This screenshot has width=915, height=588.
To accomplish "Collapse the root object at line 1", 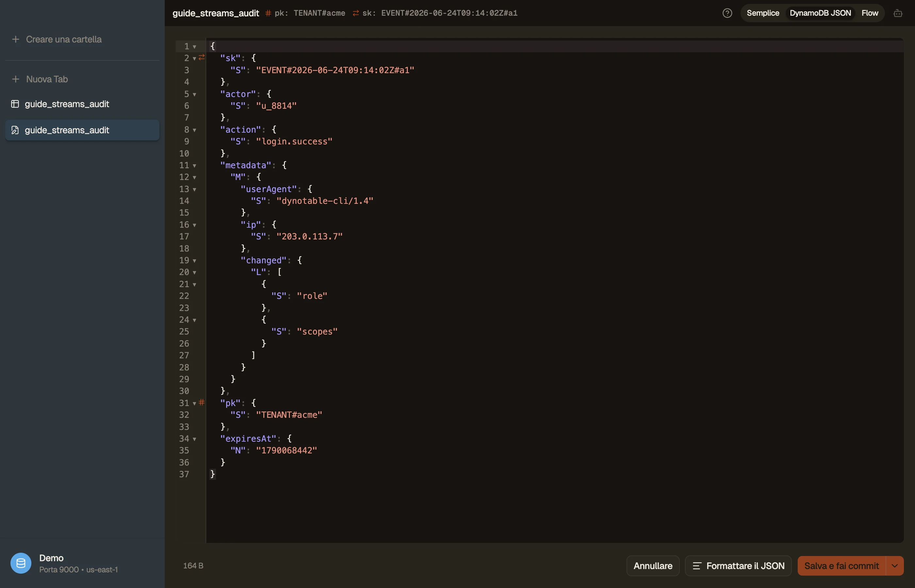I will coord(194,47).
